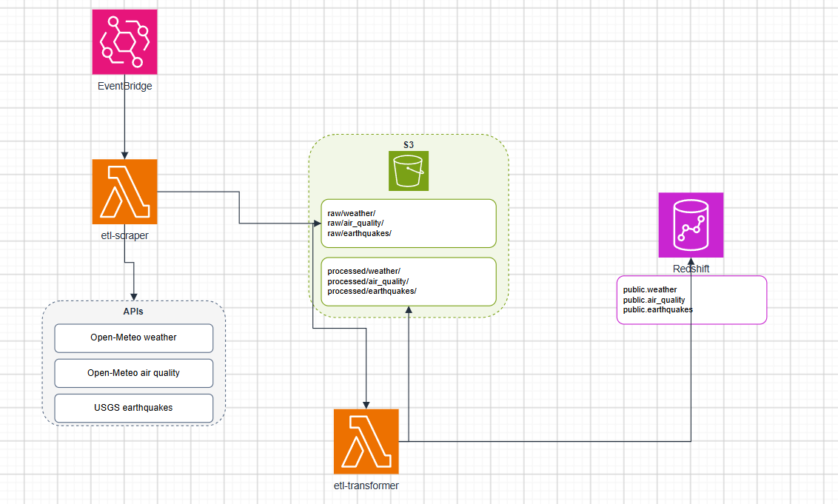Click the processed/weather/ text line
This screenshot has width=838, height=504.
[363, 271]
